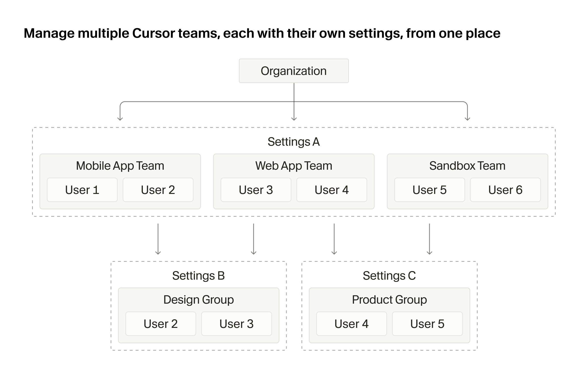Click the heading about managing multiple Cursor teams

pyautogui.click(x=262, y=33)
